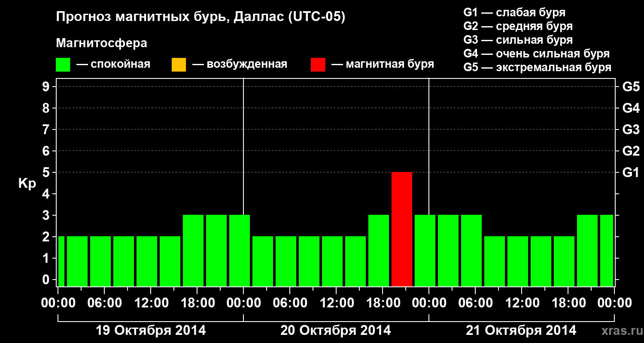Click the G2 label on right axis

(631, 151)
